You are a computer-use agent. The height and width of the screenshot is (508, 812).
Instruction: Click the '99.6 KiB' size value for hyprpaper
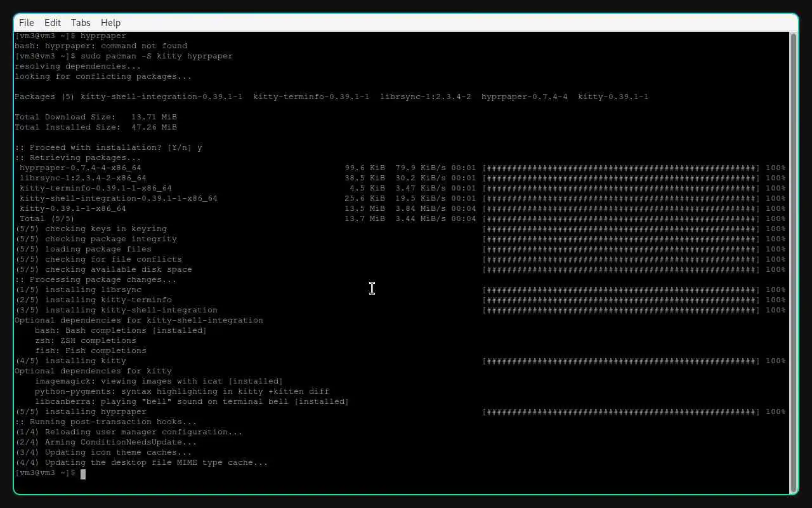(365, 168)
